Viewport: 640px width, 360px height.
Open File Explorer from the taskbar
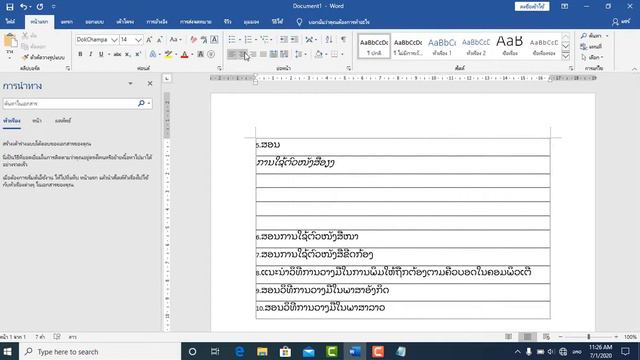262,351
